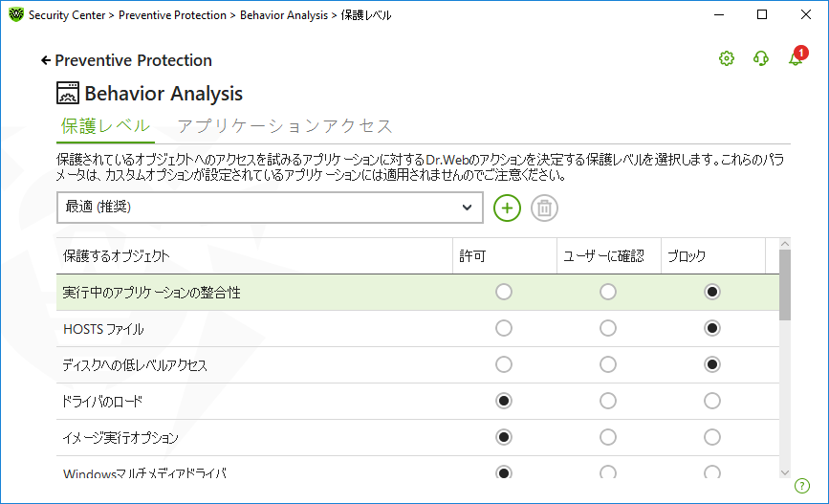Select 許可 for イメージ実行オプション
The image size is (829, 504).
click(504, 437)
